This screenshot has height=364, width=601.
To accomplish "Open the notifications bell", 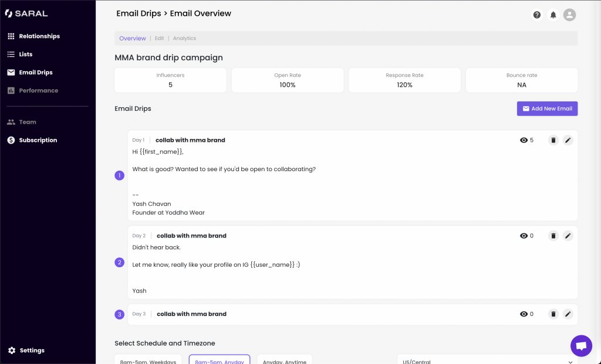I will click(553, 15).
